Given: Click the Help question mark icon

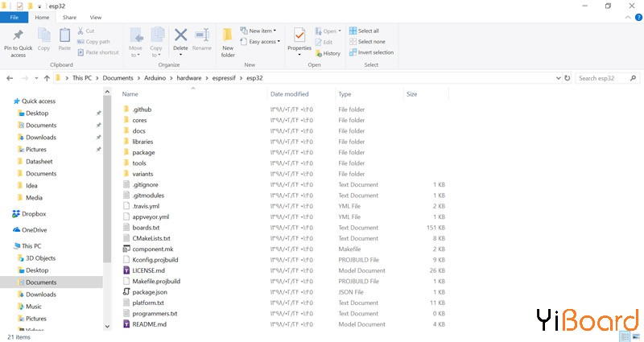Looking at the screenshot, I should point(638,17).
